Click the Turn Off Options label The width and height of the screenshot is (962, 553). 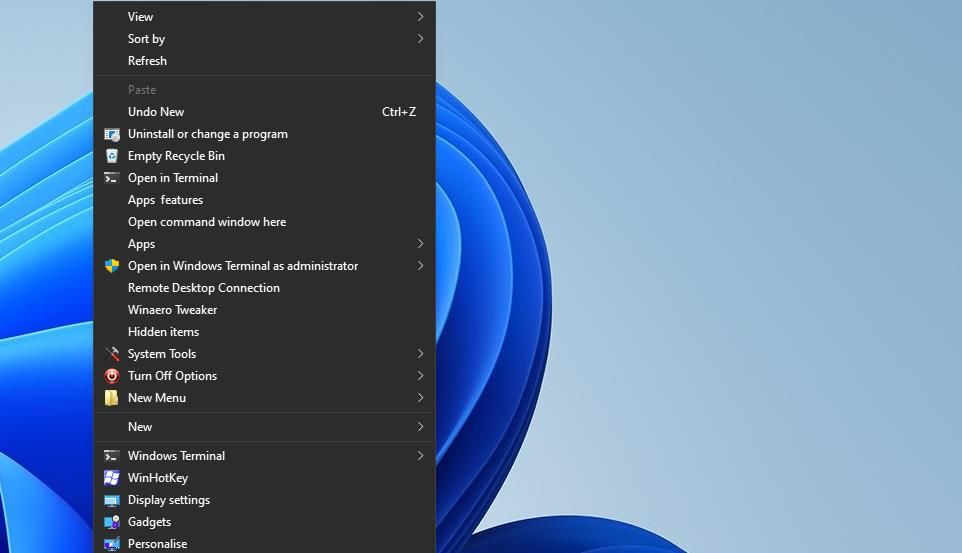tap(172, 376)
